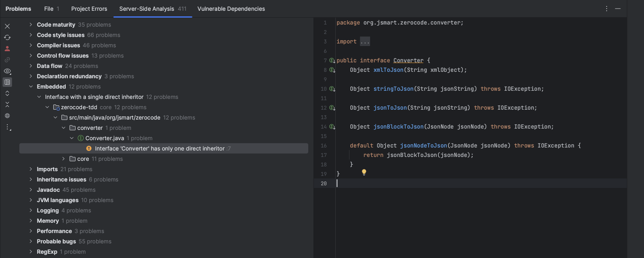The width and height of the screenshot is (644, 258).
Task: Select the 'Converter' has only one direct inheritor problem
Action: coord(160,149)
